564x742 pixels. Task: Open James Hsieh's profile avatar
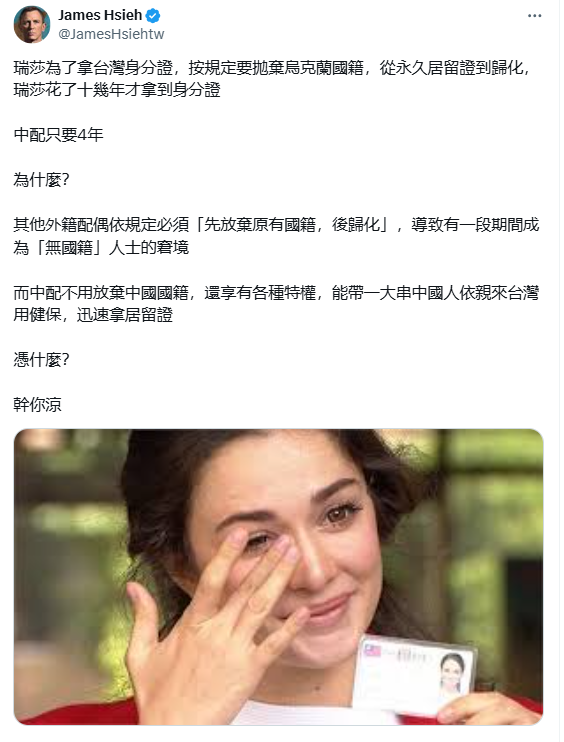click(x=32, y=25)
